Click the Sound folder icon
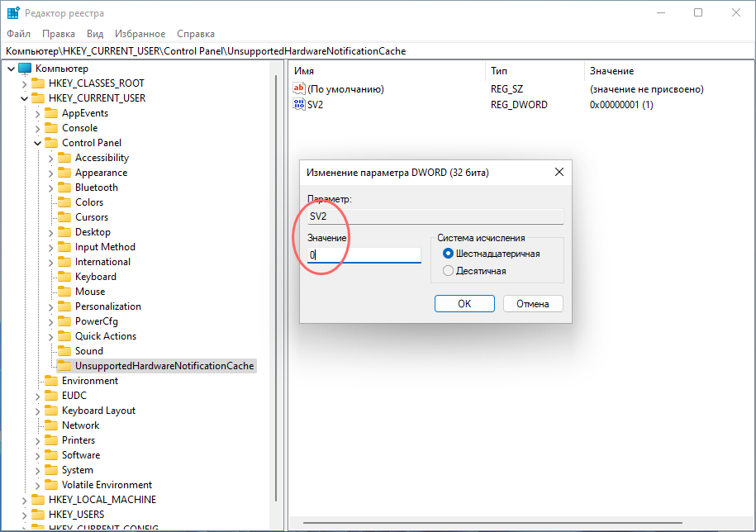 click(64, 351)
